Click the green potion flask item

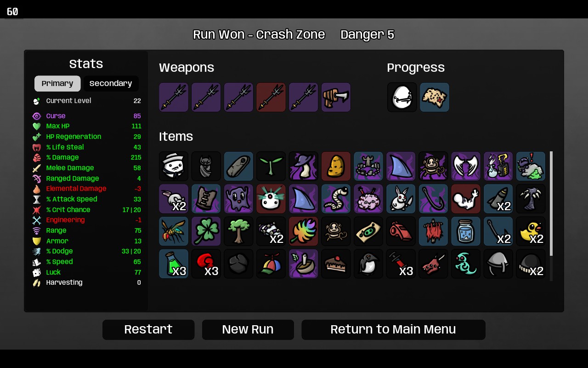point(174,264)
